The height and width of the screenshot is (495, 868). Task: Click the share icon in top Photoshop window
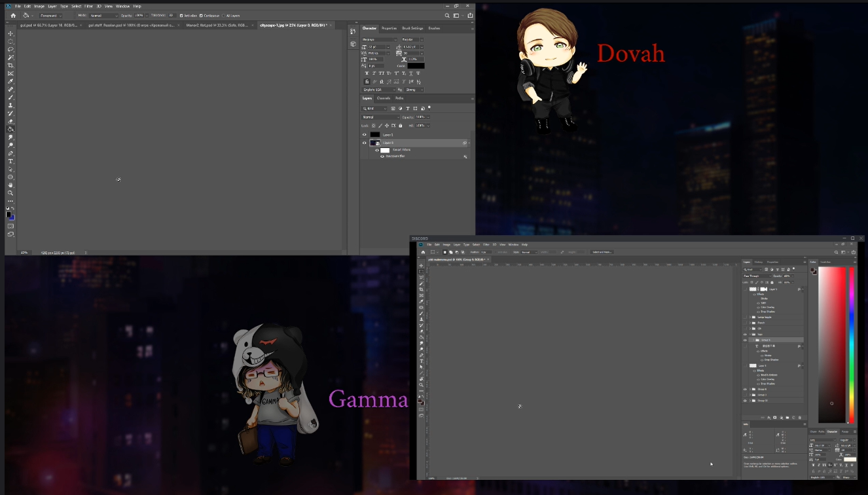coord(469,15)
